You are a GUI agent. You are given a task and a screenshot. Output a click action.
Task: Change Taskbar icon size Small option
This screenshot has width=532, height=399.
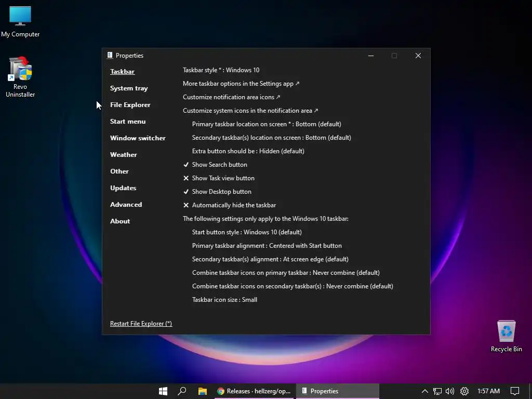[x=224, y=300]
